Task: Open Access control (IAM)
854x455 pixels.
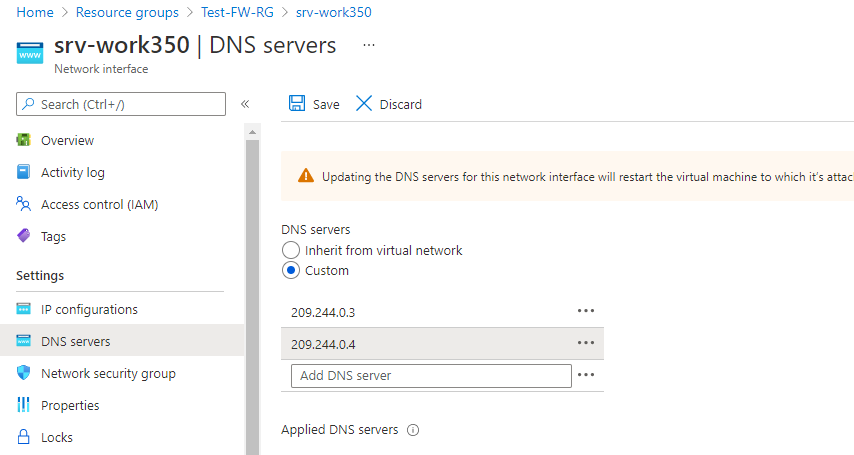Action: [99, 204]
